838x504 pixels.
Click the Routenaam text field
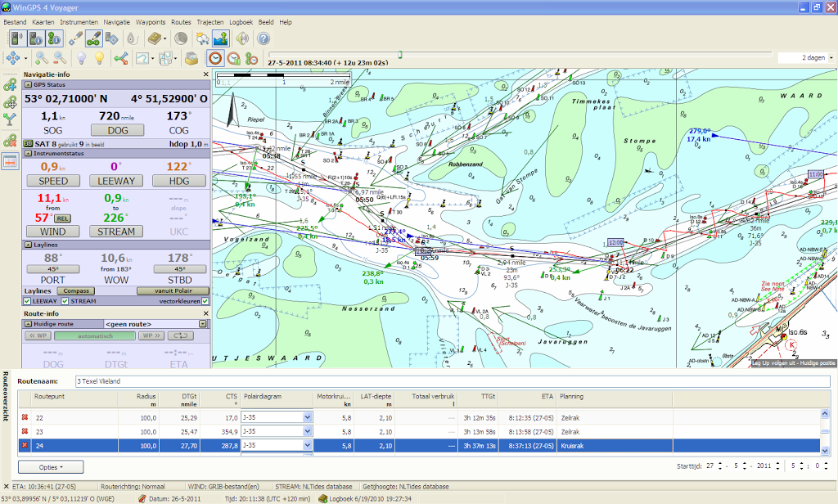453,381
